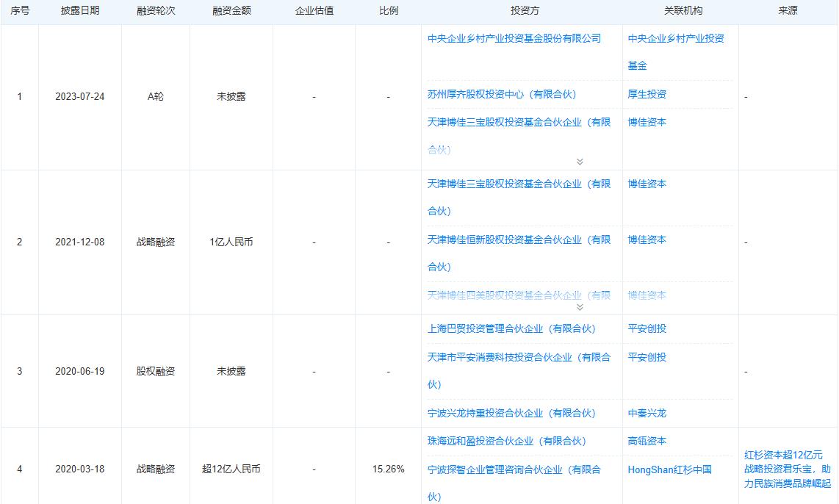Select sequence number 1 cell
This screenshot has height=504, width=839.
(20, 97)
